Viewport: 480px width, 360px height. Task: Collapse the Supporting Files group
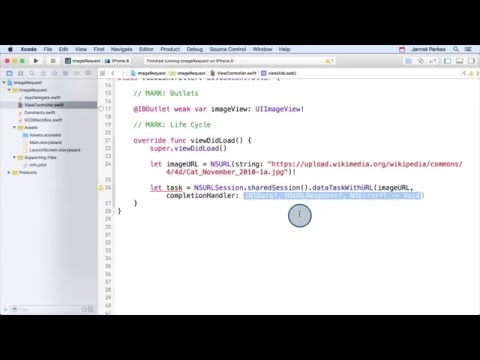pyautogui.click(x=14, y=157)
